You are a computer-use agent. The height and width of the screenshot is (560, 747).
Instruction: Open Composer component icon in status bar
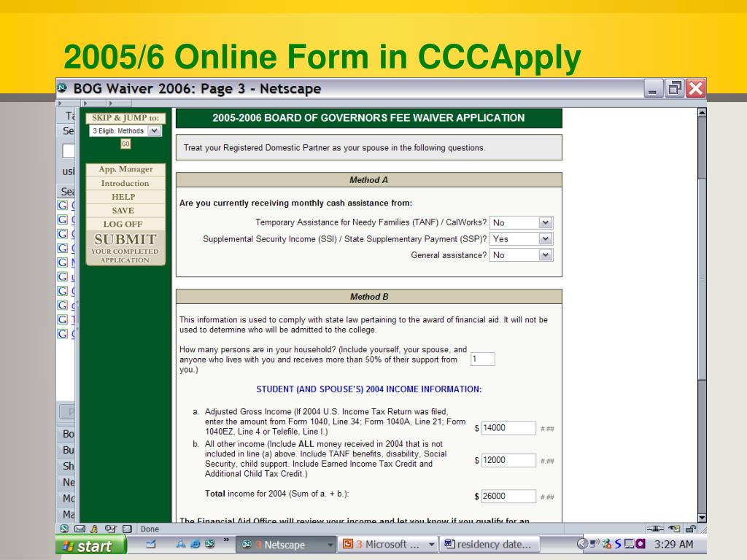(111, 529)
